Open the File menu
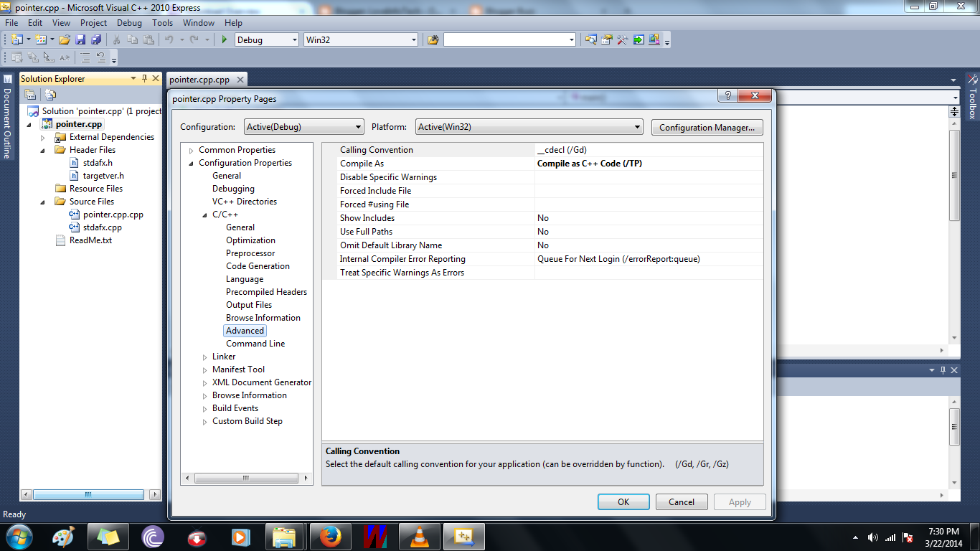The width and height of the screenshot is (980, 551). coord(11,23)
